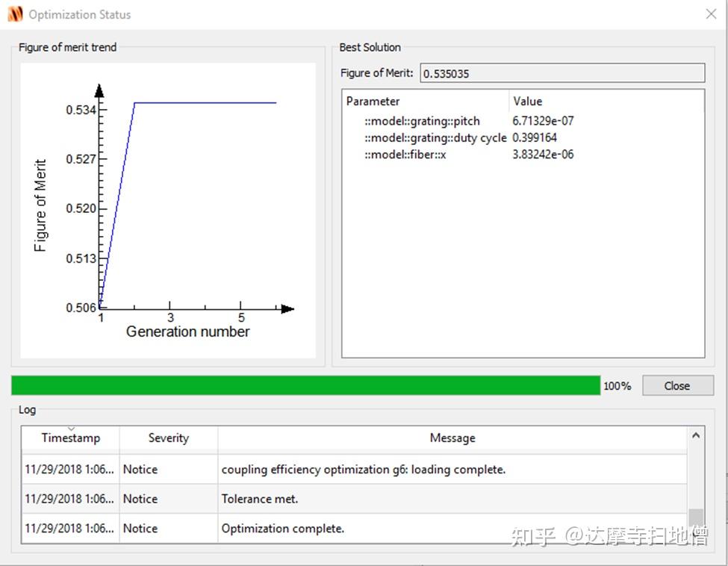Click the Lumerical app icon in title bar
The width and height of the screenshot is (728, 566).
click(16, 14)
